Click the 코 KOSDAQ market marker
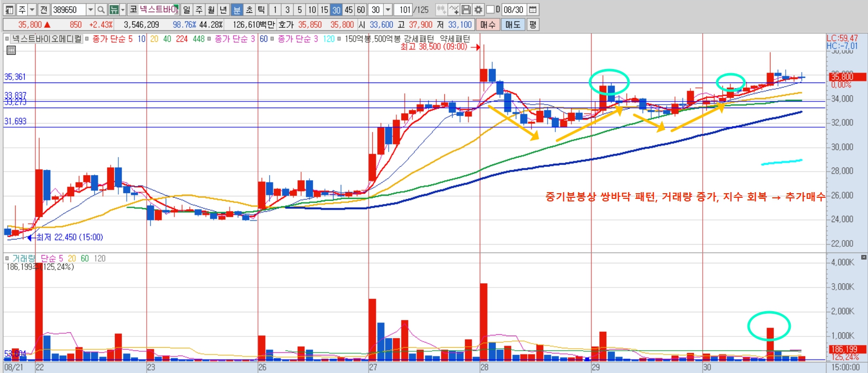This screenshot has height=373, width=868. pos(133,10)
